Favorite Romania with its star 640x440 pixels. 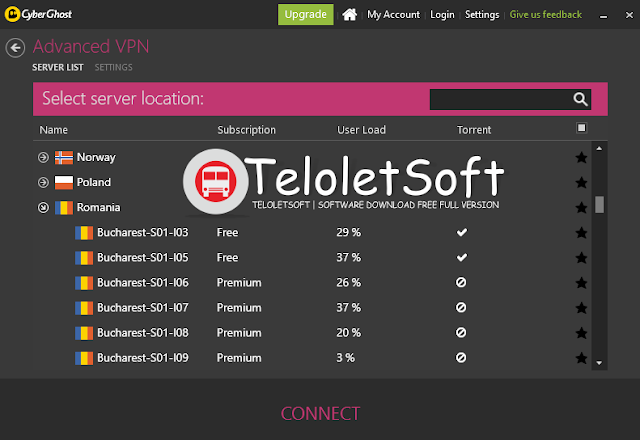(581, 207)
